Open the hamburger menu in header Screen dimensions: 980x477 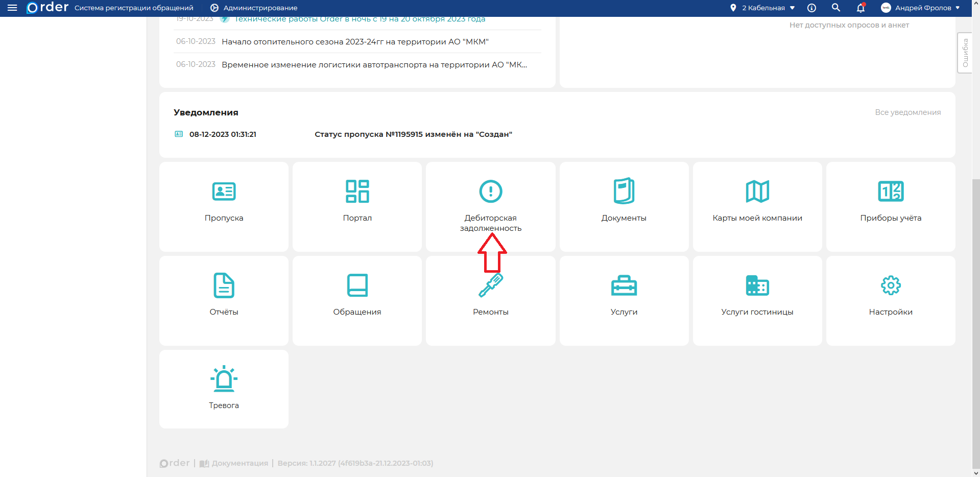12,8
